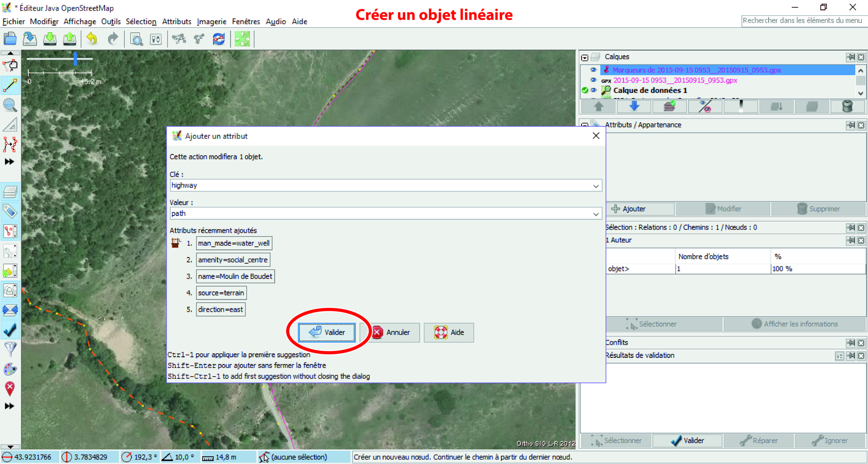Open the search objects magnifier icon
This screenshot has width=868, height=464.
[136, 39]
